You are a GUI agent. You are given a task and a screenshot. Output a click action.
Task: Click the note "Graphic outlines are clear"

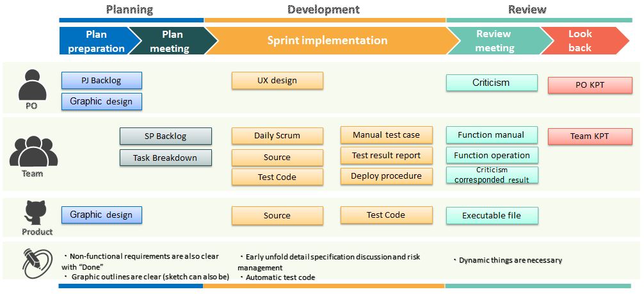pos(147,277)
